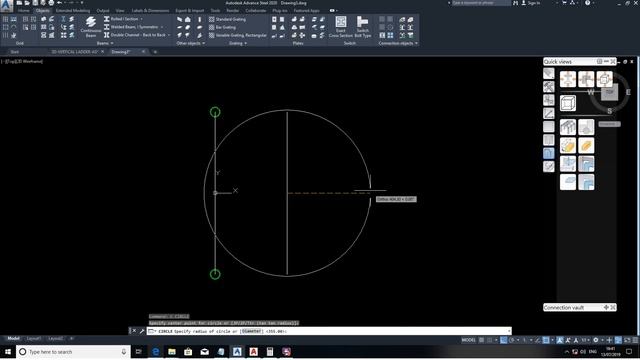
Task: Open Welded Beam dropdown arrow
Action: pyautogui.click(x=162, y=27)
